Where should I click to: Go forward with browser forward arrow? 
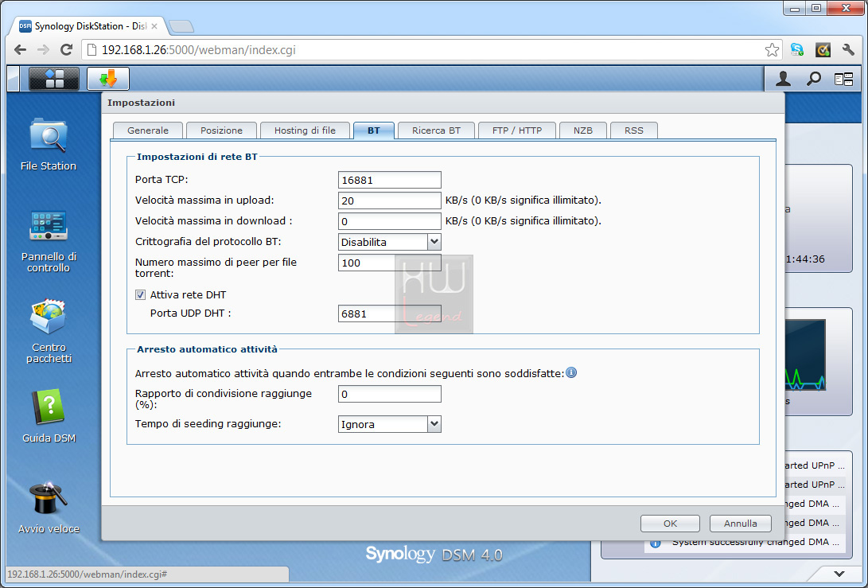(x=43, y=50)
